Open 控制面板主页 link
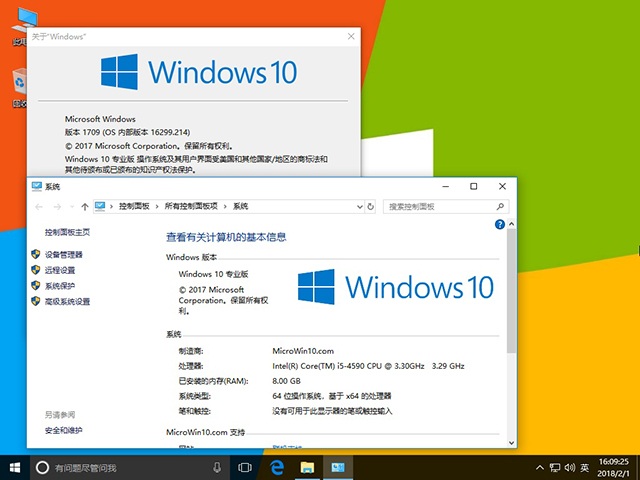640x480 pixels. point(67,232)
